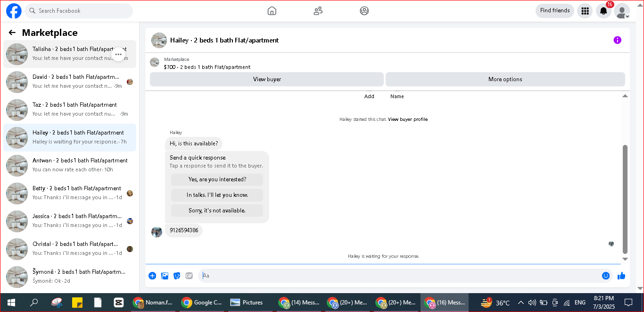Image resolution: width=644 pixels, height=312 pixels.
Task: Click Hailey's avatar in chat header
Action: [159, 40]
